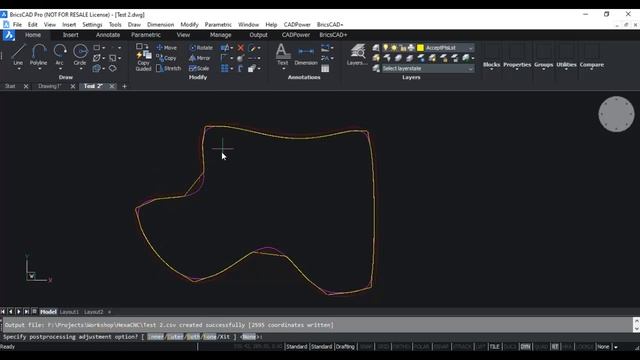
Task: Click eXit option in command line
Action: [x=224, y=337]
